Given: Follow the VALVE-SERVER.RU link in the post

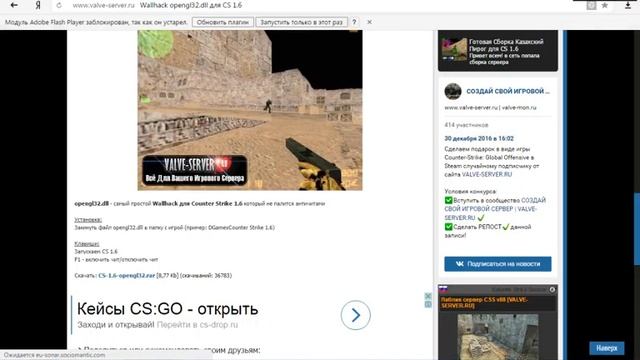Looking at the screenshot, I should click(x=487, y=174).
